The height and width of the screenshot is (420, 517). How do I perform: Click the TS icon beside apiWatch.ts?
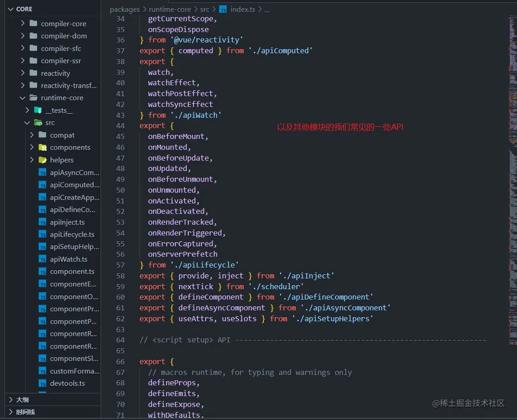pyautogui.click(x=42, y=259)
